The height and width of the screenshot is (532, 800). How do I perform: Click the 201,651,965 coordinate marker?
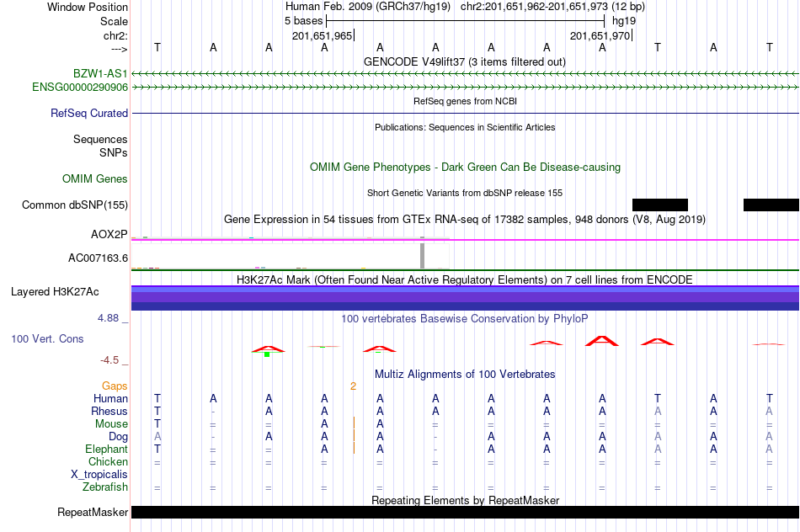click(x=323, y=35)
